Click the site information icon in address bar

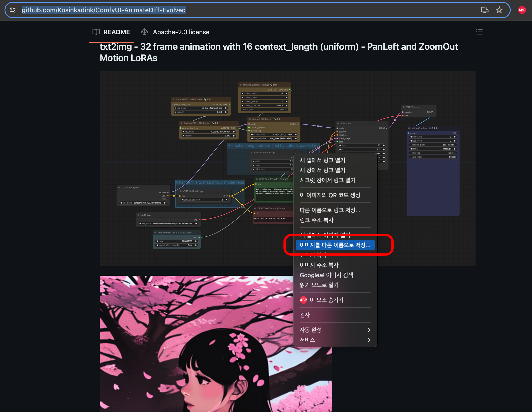[x=13, y=10]
